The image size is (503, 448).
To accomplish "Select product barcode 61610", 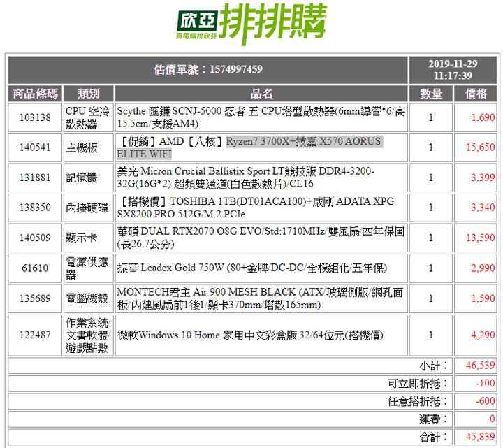I will pyautogui.click(x=35, y=268).
